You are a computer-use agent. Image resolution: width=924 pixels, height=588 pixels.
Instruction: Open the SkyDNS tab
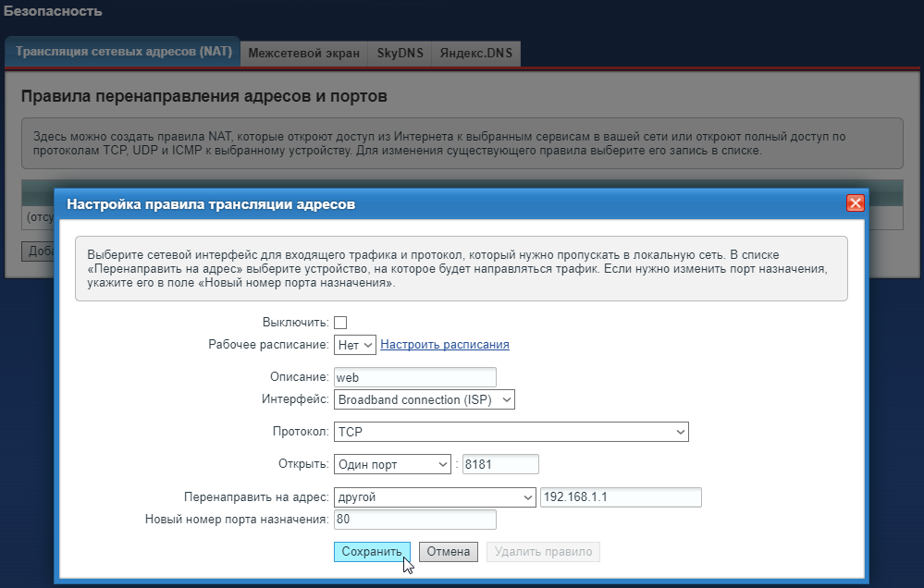[x=399, y=53]
